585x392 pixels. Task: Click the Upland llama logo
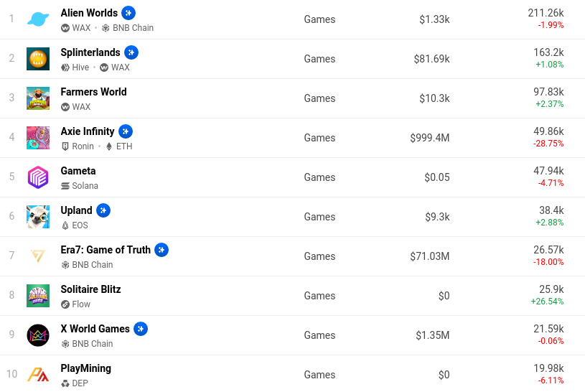(x=38, y=217)
